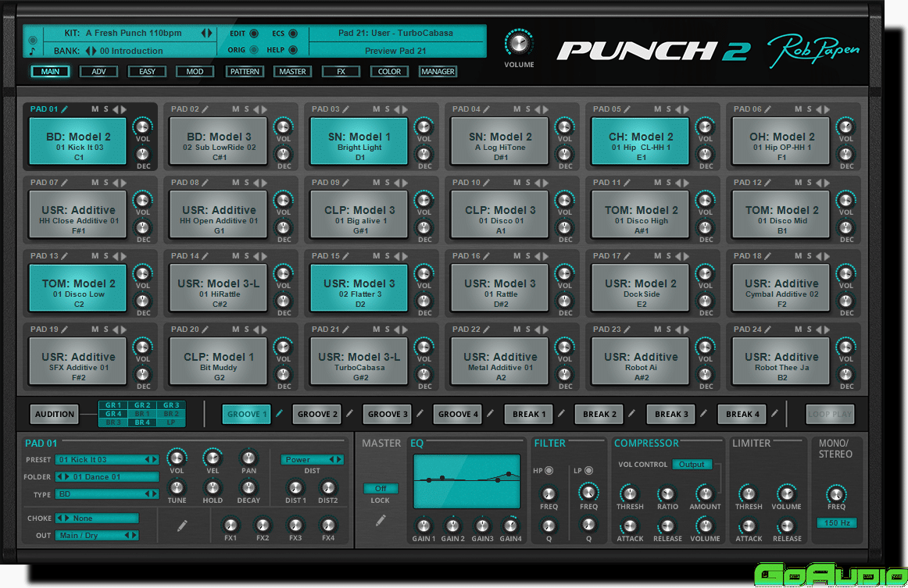This screenshot has height=588, width=908.
Task: Enable the low-pass LP filter
Action: pos(589,471)
